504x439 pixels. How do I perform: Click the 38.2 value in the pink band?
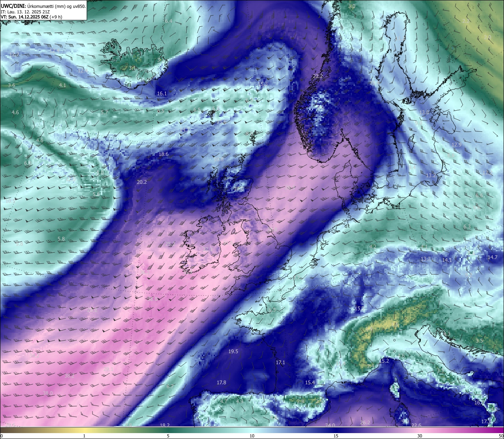point(69,376)
